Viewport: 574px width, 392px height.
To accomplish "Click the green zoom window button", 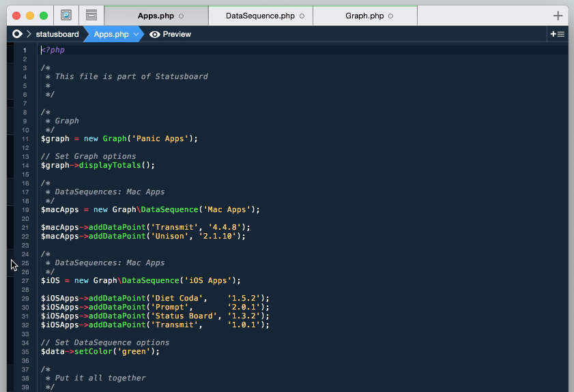I will (44, 16).
